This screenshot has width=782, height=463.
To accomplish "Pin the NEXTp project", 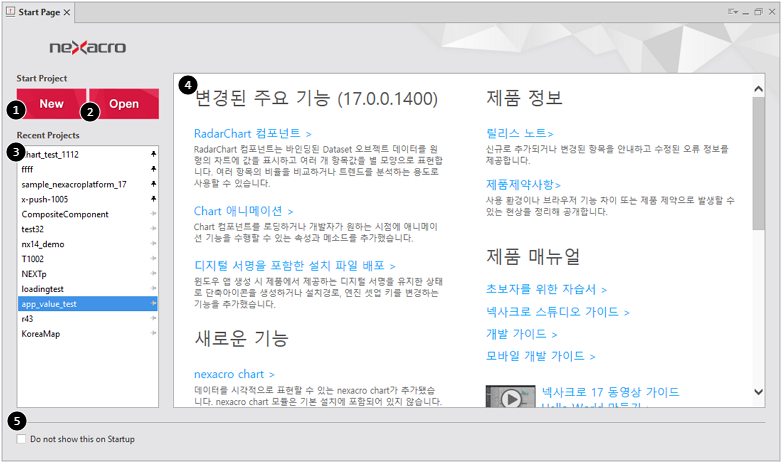I will (x=154, y=273).
